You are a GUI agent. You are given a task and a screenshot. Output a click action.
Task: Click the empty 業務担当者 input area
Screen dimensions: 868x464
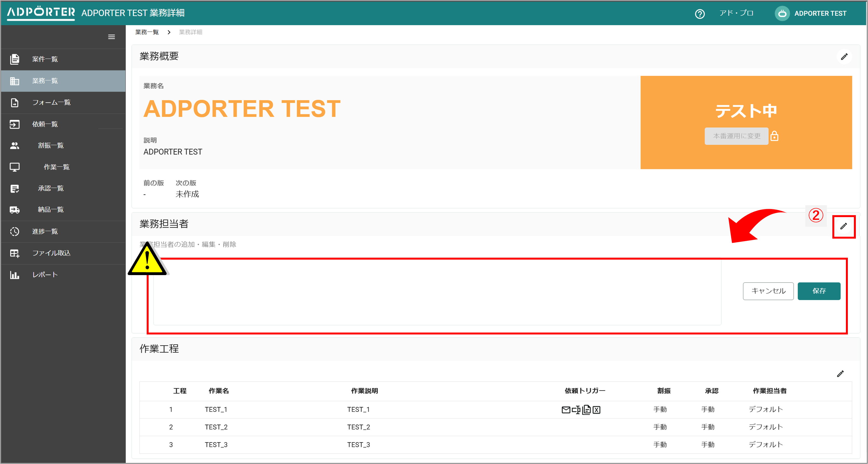437,292
